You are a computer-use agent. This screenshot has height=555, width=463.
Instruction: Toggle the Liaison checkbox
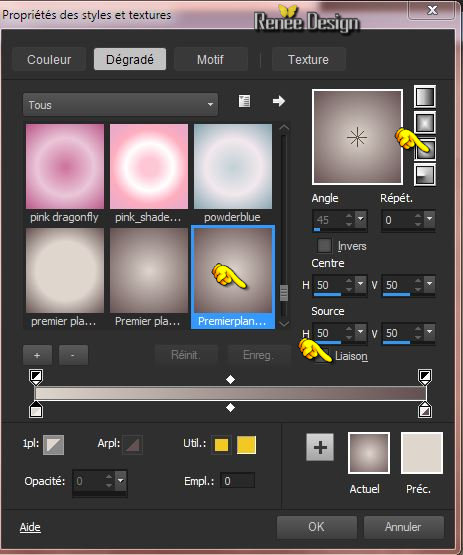point(323,356)
